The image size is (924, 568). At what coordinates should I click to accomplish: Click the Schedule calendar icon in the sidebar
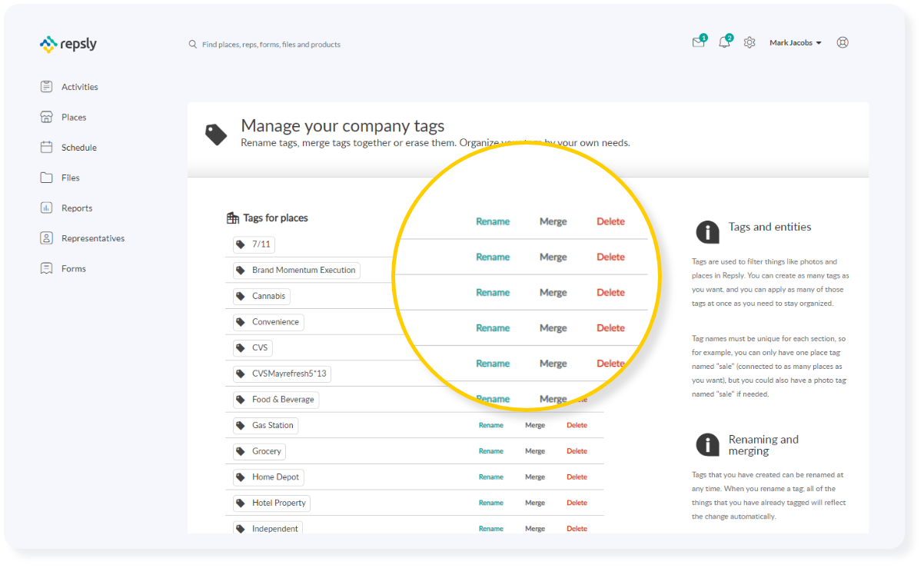[47, 148]
